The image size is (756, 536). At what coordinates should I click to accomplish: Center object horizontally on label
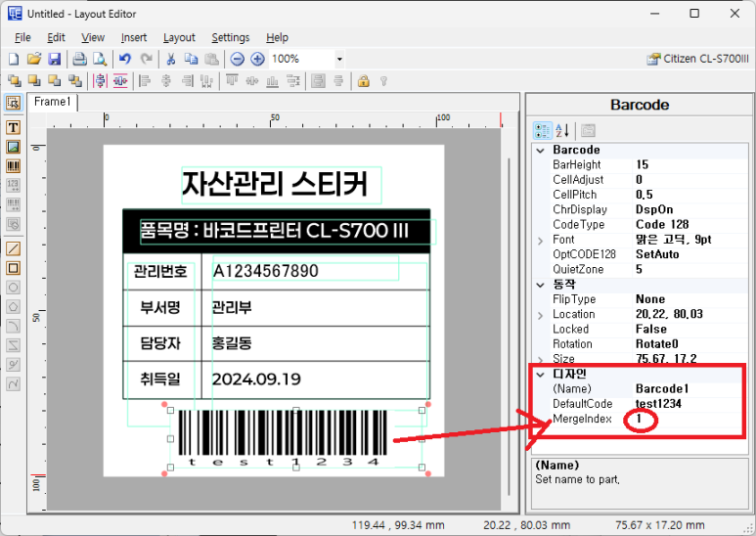(100, 81)
